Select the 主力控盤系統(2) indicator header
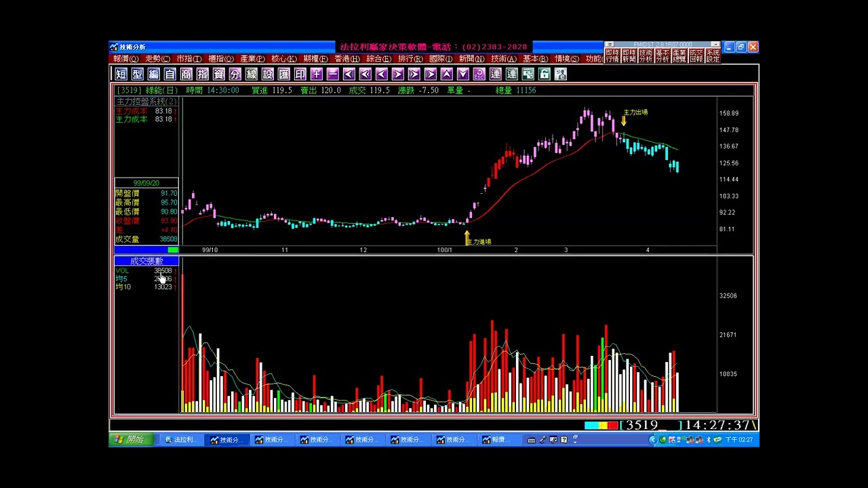Viewport: 868px width, 488px height. tap(146, 102)
